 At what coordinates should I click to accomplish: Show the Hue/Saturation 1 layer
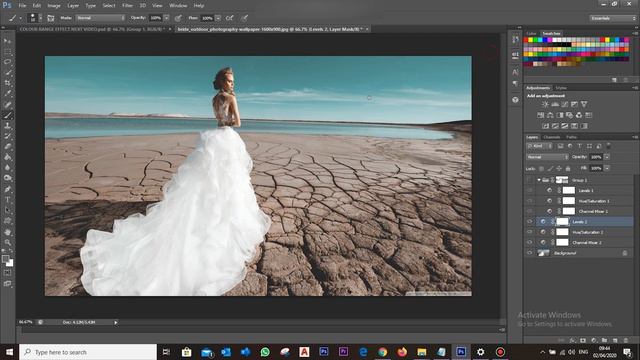529,201
